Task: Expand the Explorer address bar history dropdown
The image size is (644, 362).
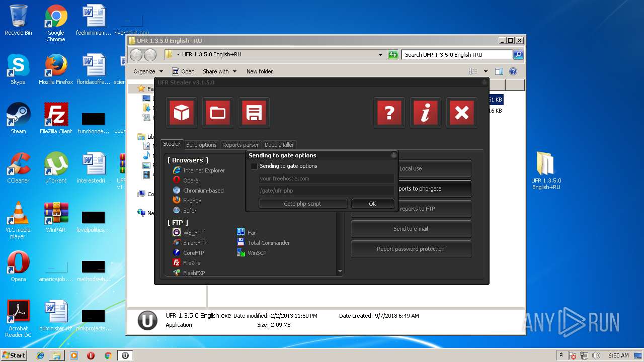Action: pyautogui.click(x=381, y=55)
